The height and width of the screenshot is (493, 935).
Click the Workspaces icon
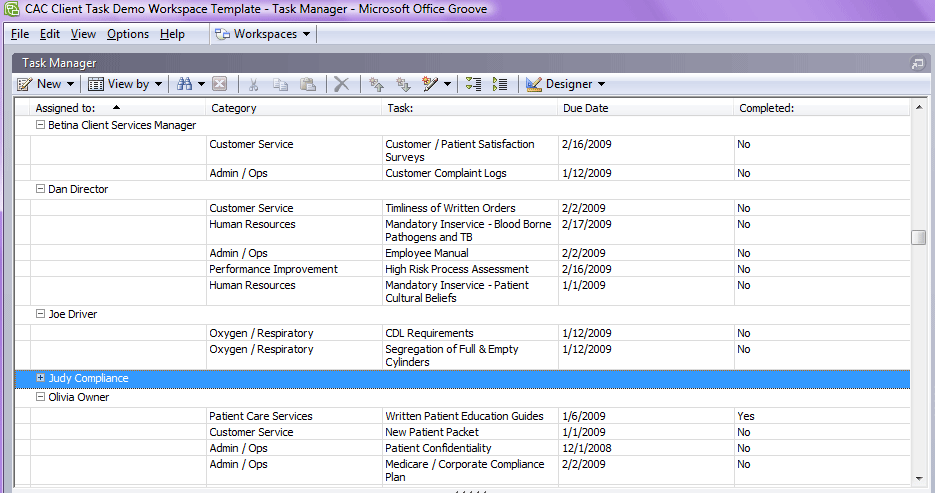pyautogui.click(x=222, y=34)
